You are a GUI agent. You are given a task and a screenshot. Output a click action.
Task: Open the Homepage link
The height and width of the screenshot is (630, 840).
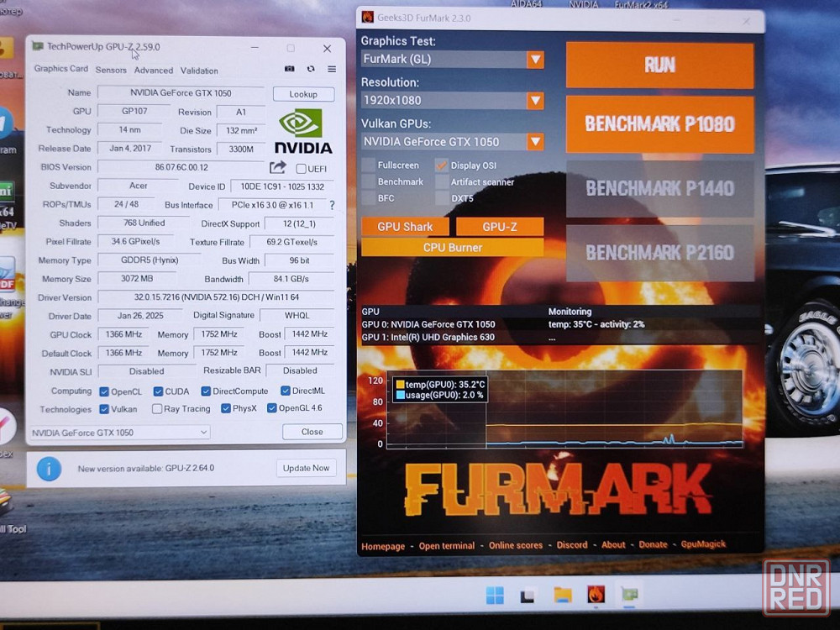point(383,547)
